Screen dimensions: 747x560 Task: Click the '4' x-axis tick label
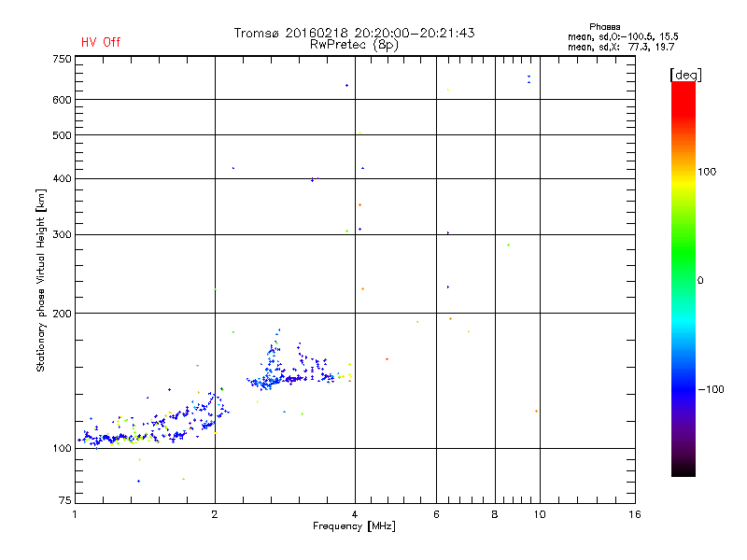click(355, 514)
